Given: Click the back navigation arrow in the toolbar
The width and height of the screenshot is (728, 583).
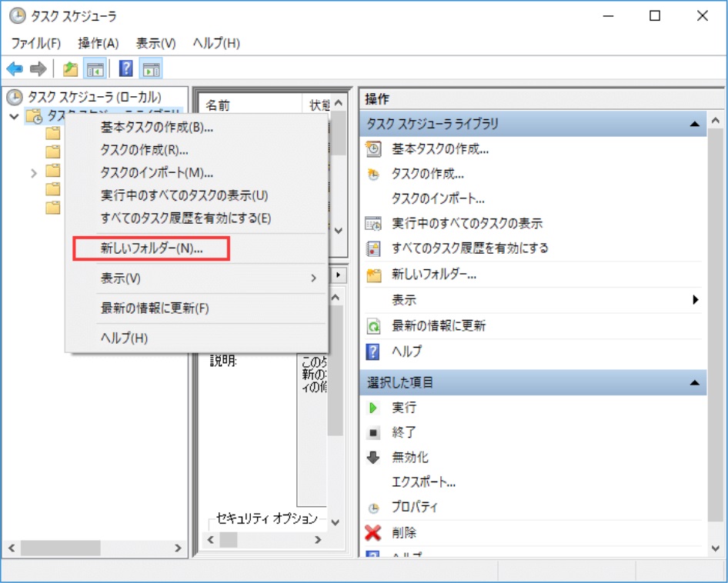Looking at the screenshot, I should click(14, 68).
